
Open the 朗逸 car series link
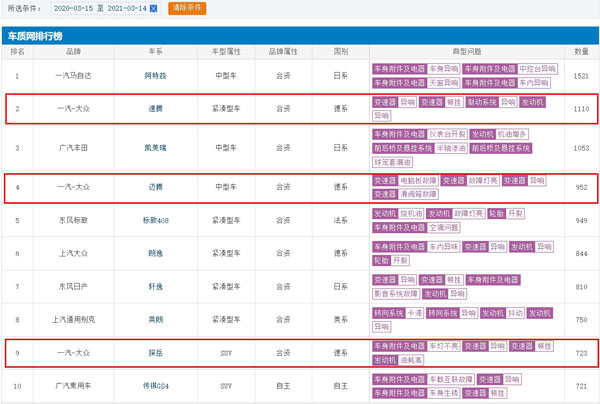[x=155, y=253]
